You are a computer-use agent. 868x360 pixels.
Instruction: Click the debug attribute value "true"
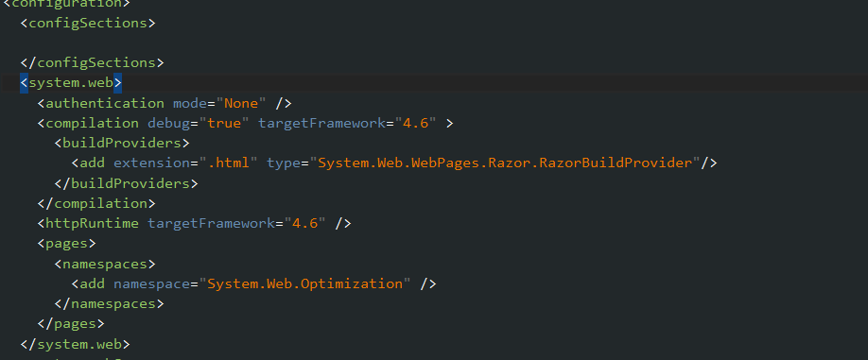224,124
